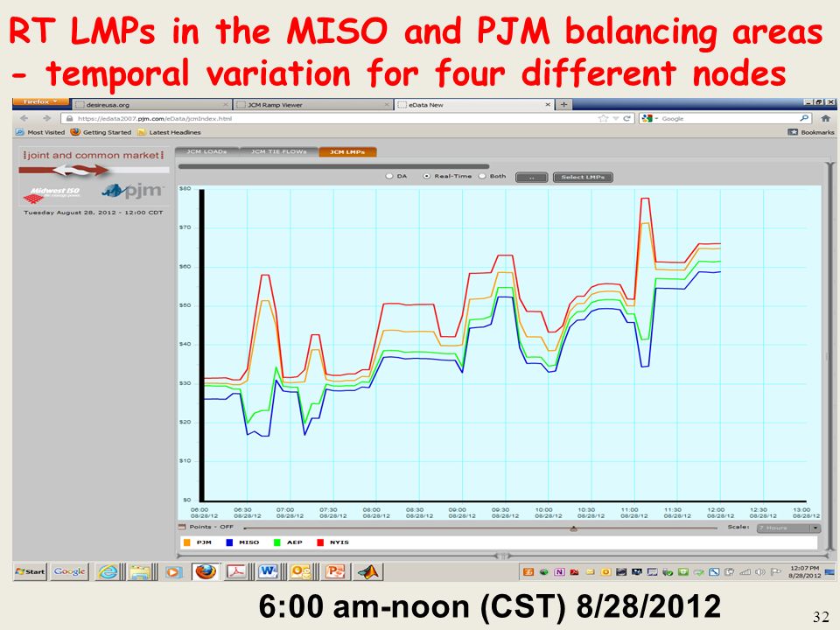This screenshot has height=630, width=840.
Task: Click the OneNote tray icon
Action: (559, 572)
